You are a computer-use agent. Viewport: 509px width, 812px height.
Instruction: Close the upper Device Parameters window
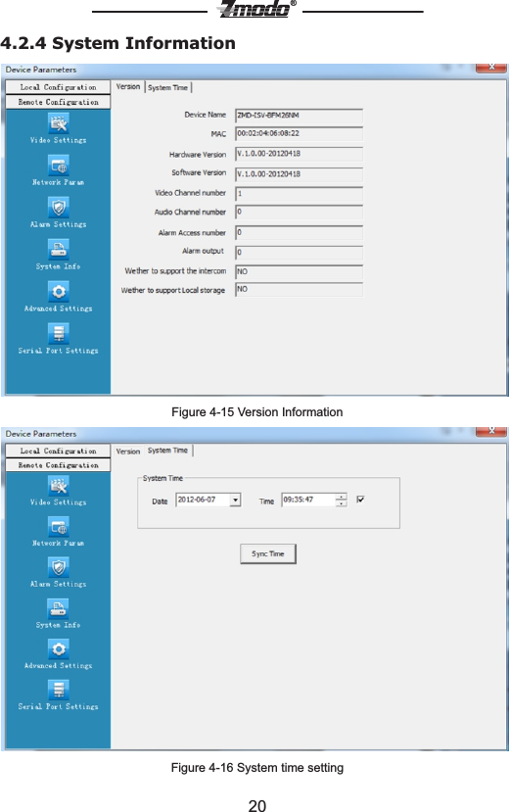(491, 68)
